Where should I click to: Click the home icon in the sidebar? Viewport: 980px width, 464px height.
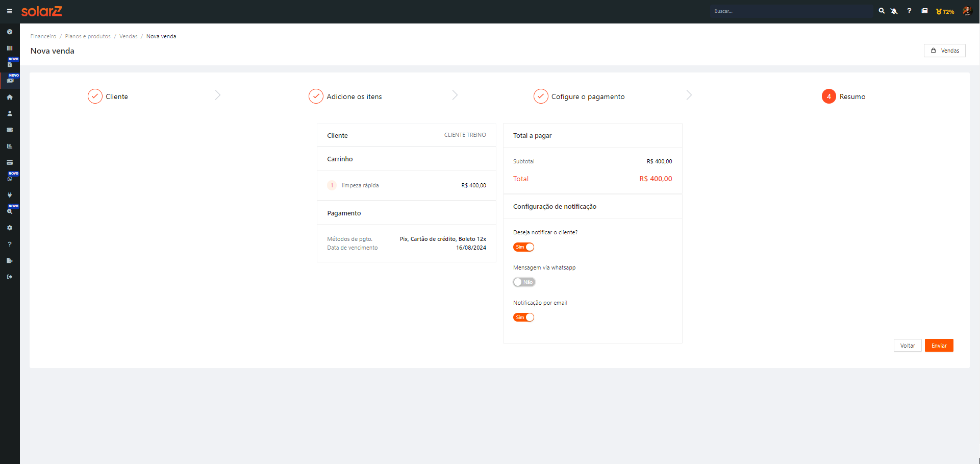[10, 97]
